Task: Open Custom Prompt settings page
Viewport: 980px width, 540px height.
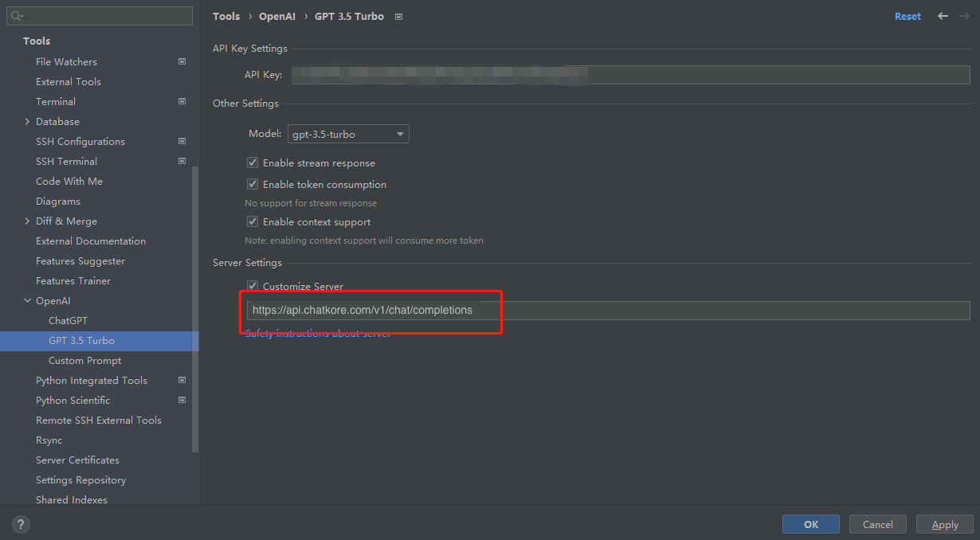Action: (84, 360)
